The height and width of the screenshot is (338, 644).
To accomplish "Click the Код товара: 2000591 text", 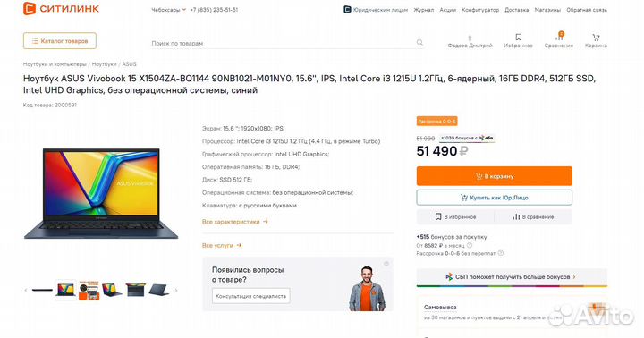I will pyautogui.click(x=50, y=106).
